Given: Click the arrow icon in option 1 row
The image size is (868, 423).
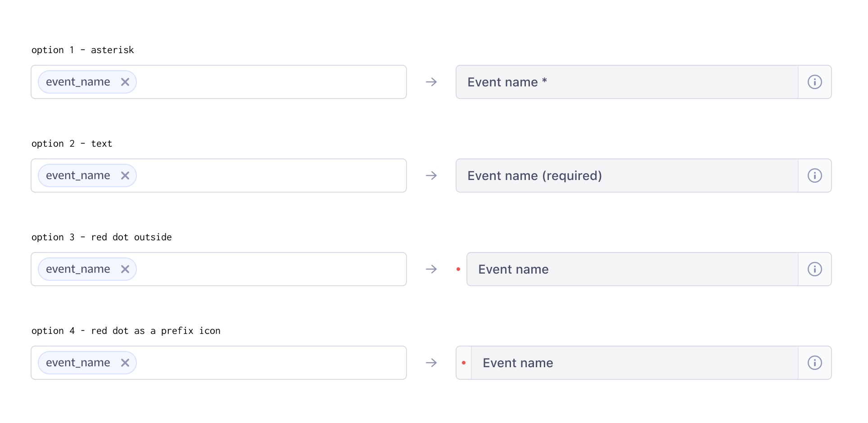Looking at the screenshot, I should [x=431, y=82].
